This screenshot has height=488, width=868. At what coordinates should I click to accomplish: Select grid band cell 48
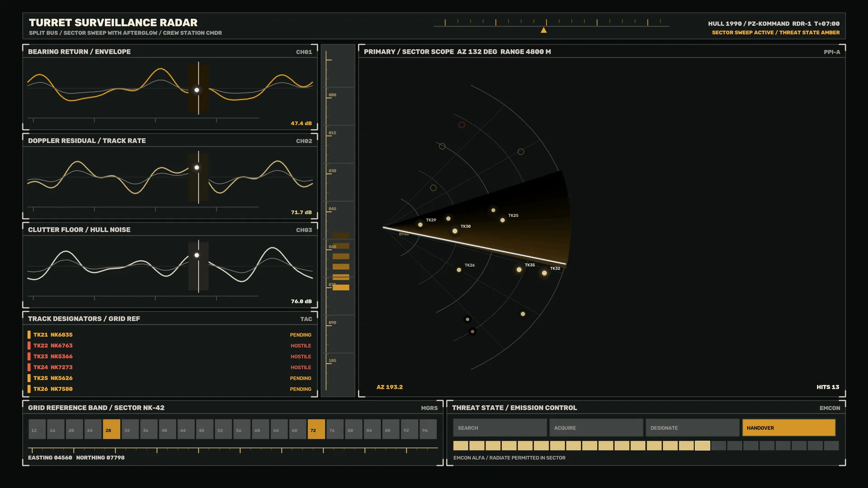click(x=204, y=430)
